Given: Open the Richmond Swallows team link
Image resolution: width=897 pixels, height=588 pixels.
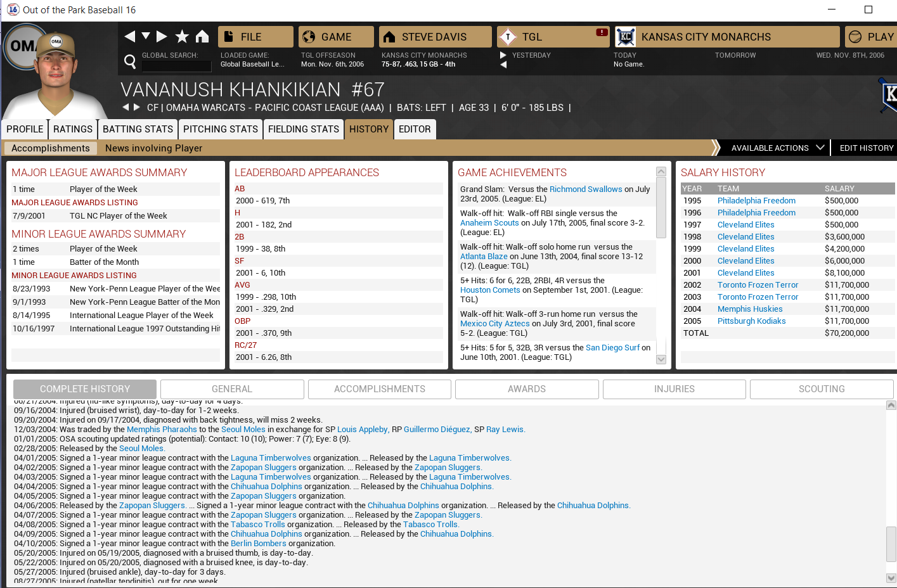Looking at the screenshot, I should (x=586, y=189).
